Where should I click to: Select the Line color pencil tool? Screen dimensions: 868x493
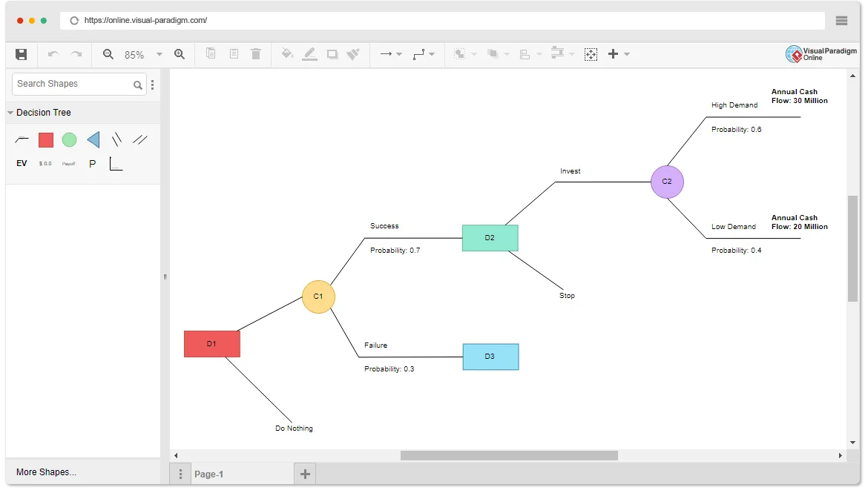click(310, 53)
